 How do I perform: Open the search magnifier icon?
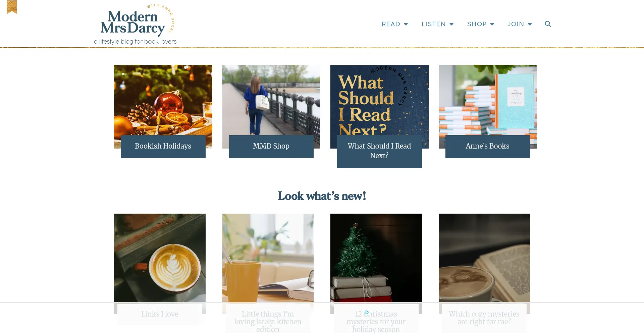click(x=548, y=24)
